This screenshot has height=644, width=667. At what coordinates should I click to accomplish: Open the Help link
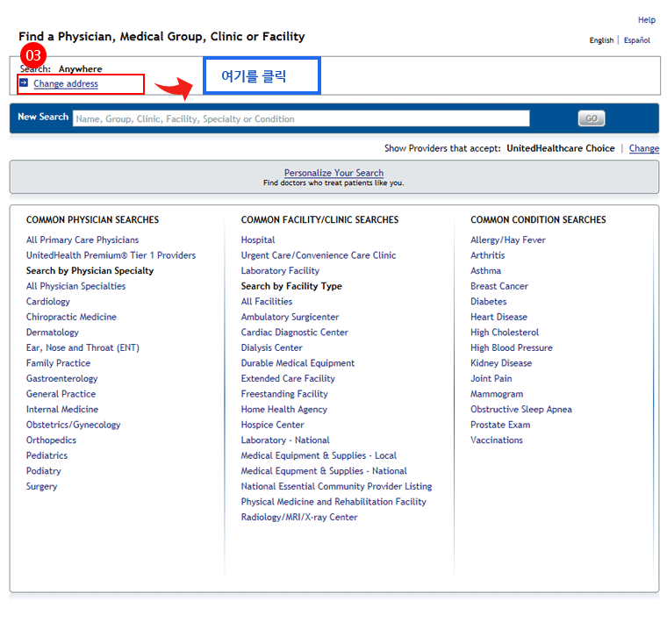tap(646, 20)
